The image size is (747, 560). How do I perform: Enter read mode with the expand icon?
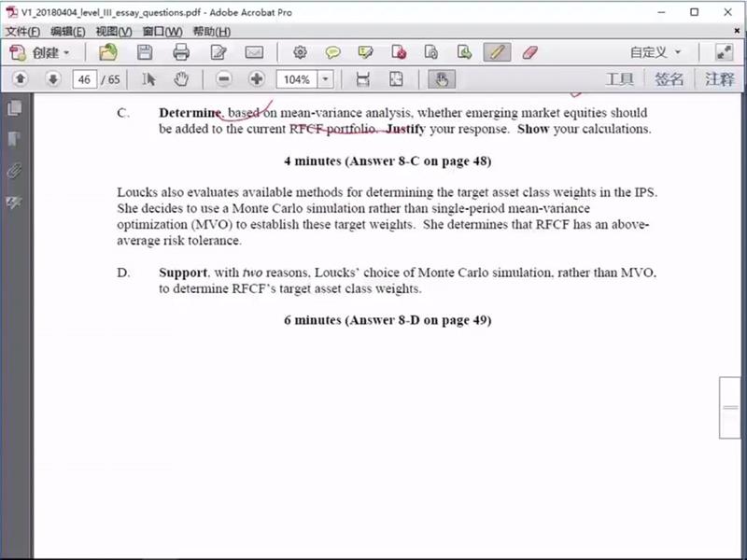pyautogui.click(x=725, y=52)
